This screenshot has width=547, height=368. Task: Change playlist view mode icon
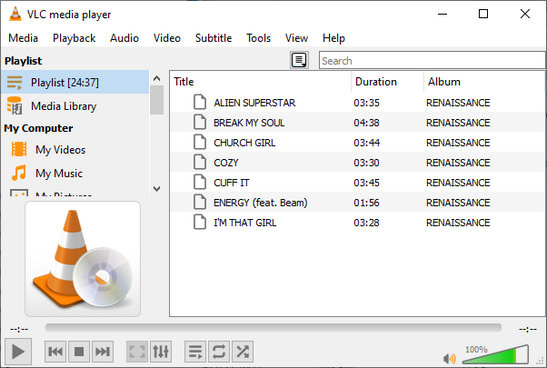pos(299,60)
